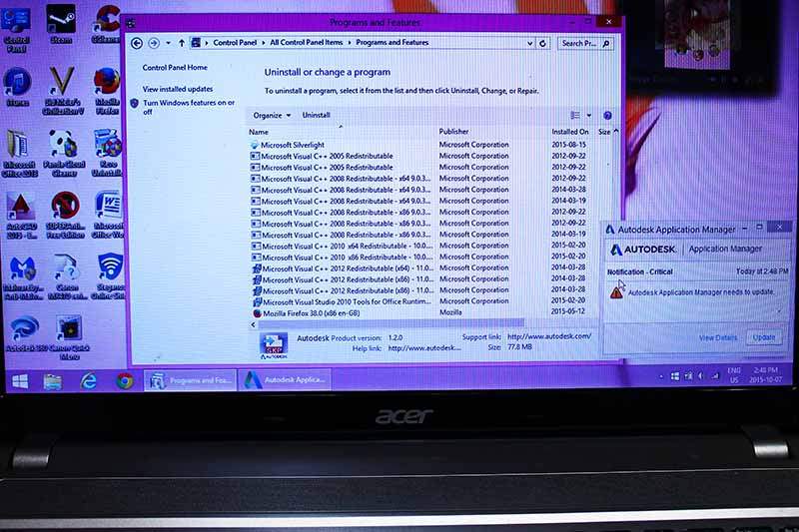Screen dimensions: 799x532
Task: Select SUPERAntiSpyware Free Edition icon
Action: pyautogui.click(x=65, y=216)
